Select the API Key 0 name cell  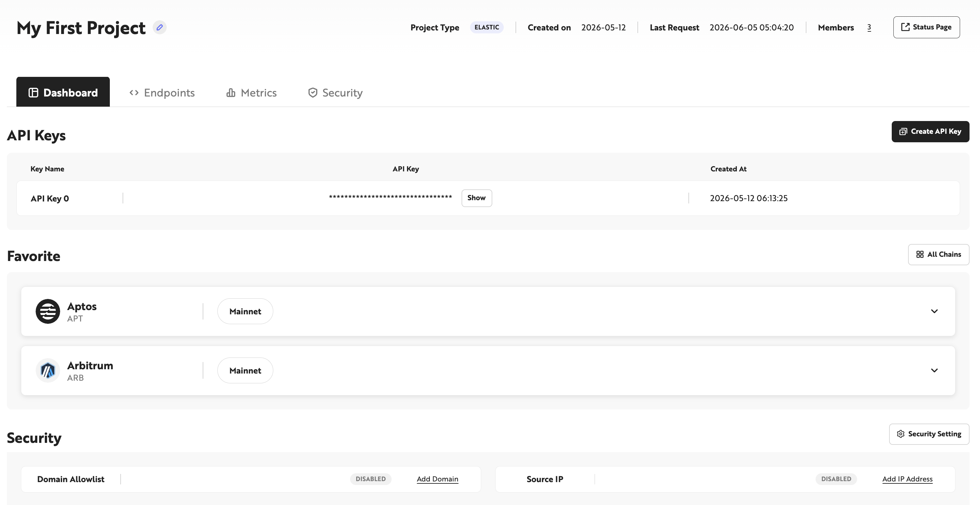click(50, 198)
